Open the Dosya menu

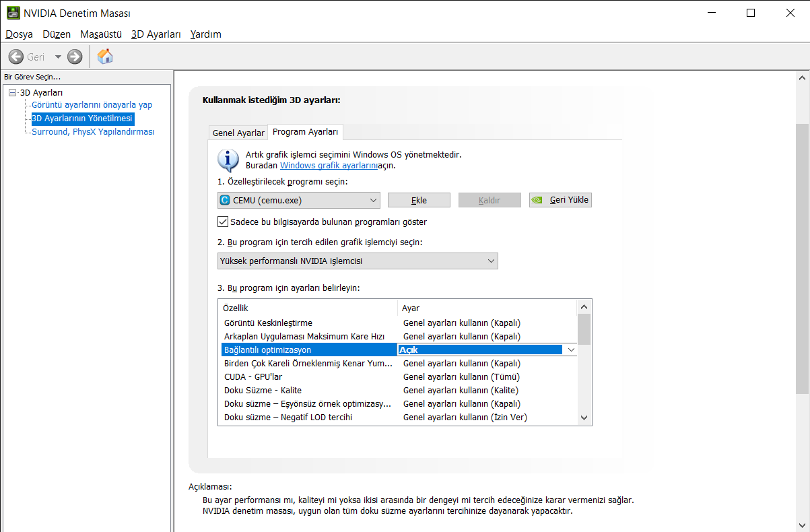(19, 34)
